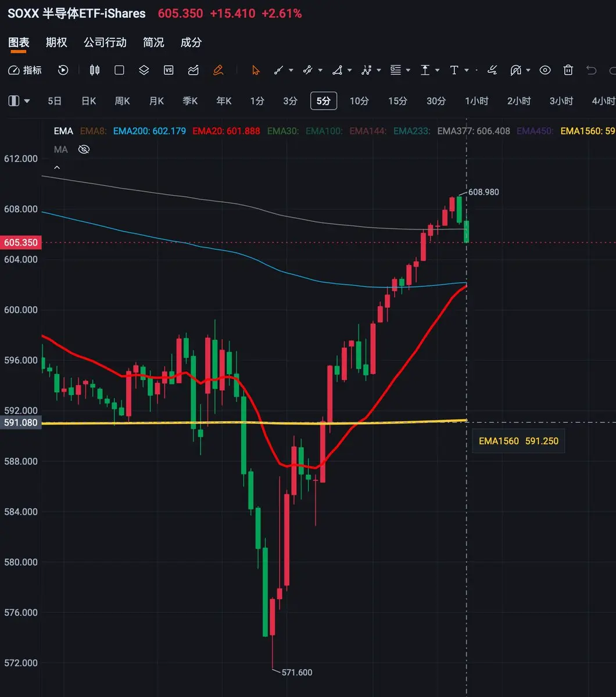Click the chart replay play icon
The image size is (616, 697).
63,70
